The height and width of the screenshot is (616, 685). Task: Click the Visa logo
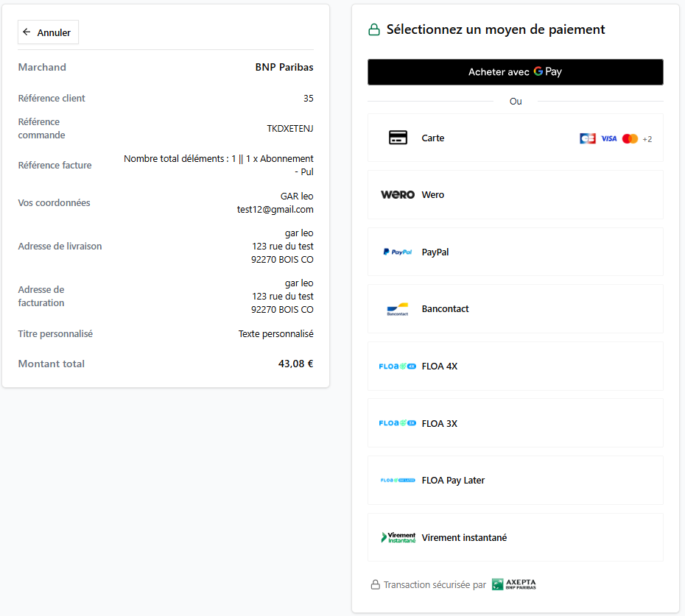608,138
